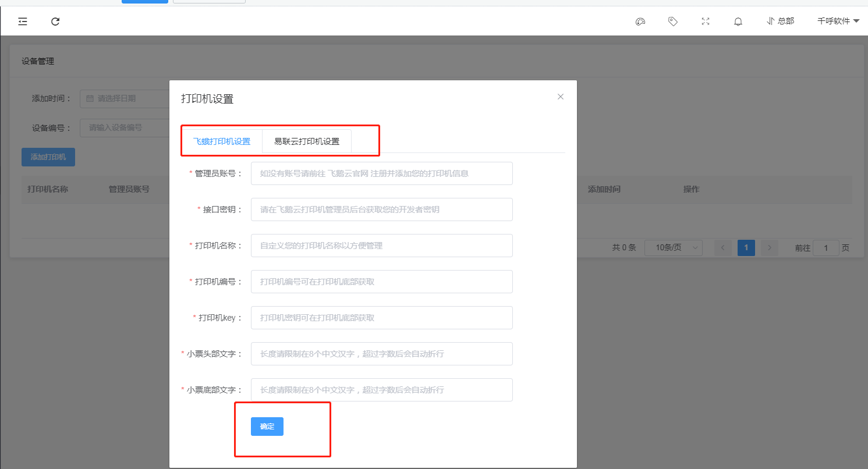Image resolution: width=868 pixels, height=469 pixels.
Task: Click the 操作 column header
Action: [692, 189]
